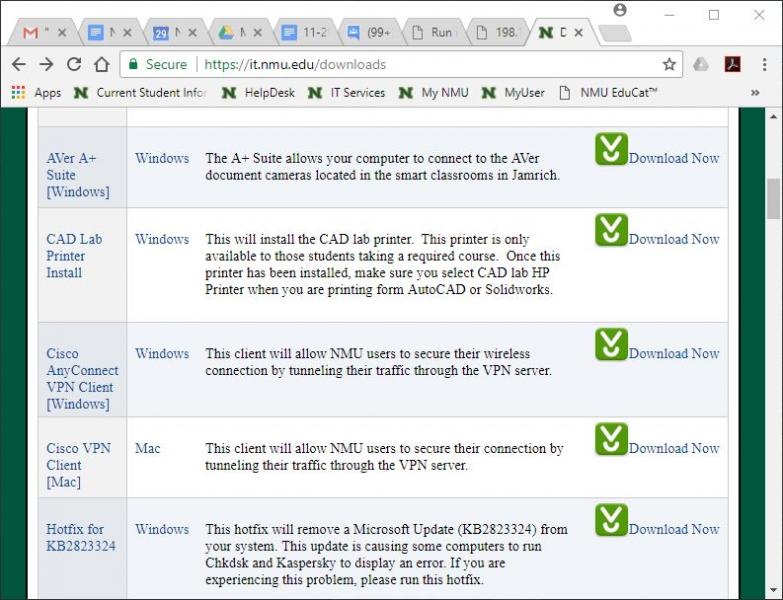
Task: Click the address bar showing it.nmu.edu/downloads
Action: 401,64
